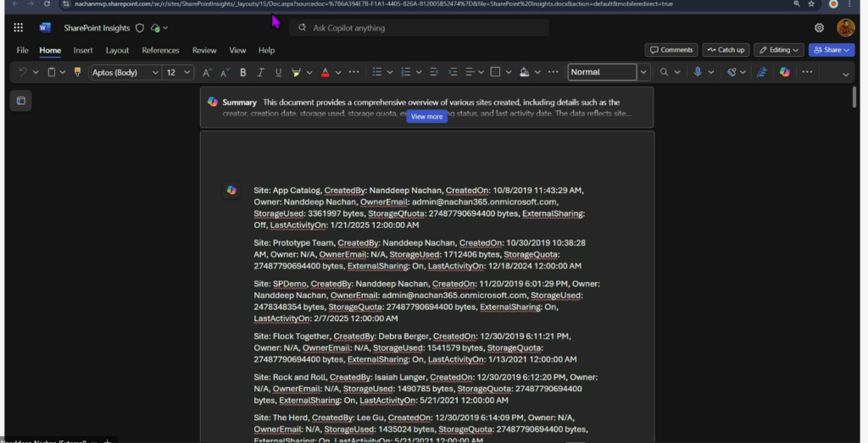Image resolution: width=868 pixels, height=443 pixels.
Task: Switch to the View tab
Action: coord(237,50)
